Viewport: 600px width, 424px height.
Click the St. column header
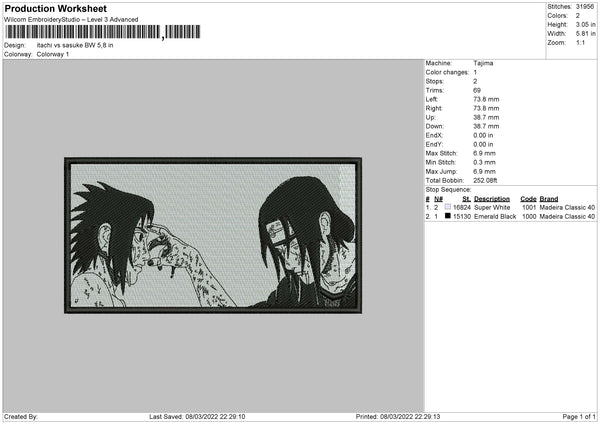[466, 199]
